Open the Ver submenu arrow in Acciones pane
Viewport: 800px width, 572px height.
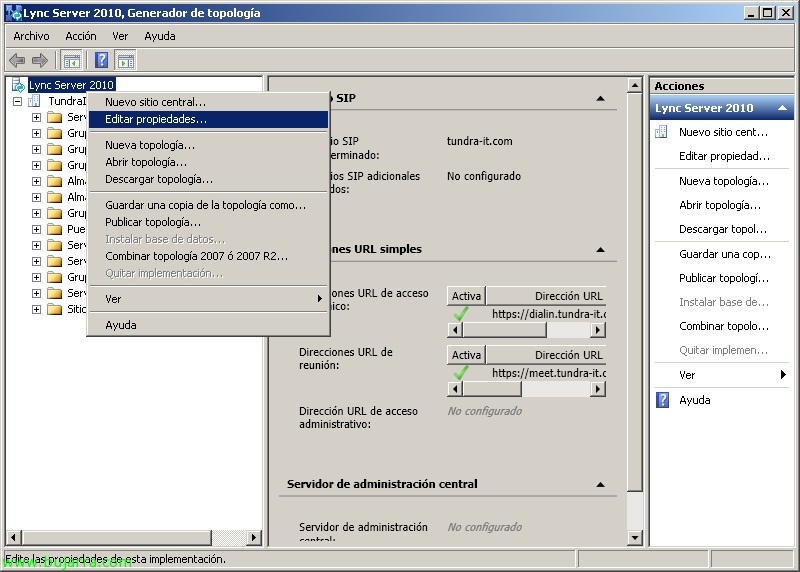tap(783, 375)
